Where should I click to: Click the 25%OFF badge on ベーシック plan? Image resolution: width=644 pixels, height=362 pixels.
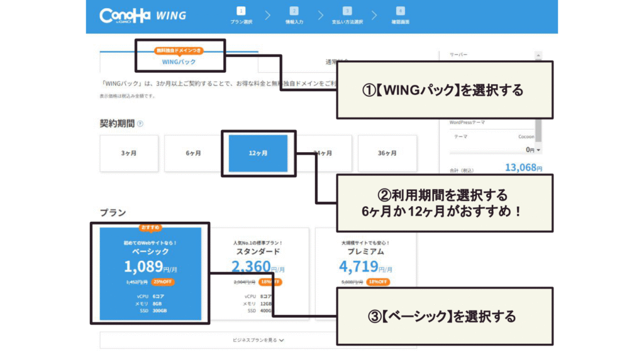click(163, 282)
